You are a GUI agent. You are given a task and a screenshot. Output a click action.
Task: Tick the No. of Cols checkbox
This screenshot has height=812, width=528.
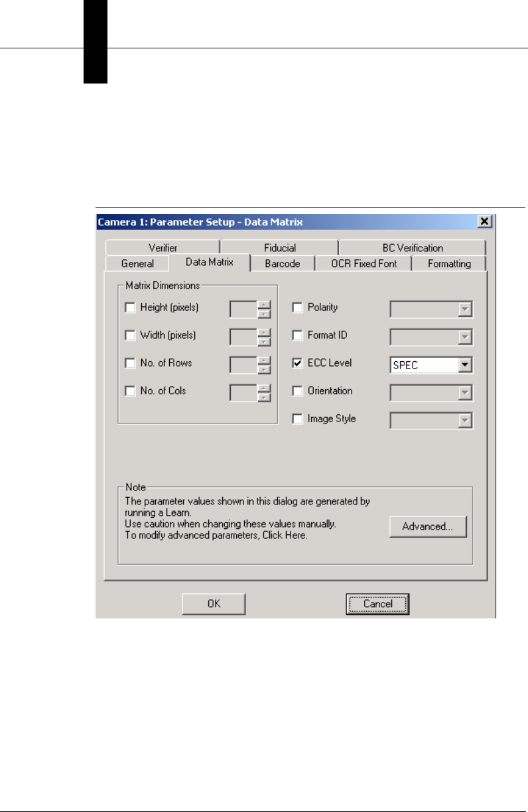(x=130, y=391)
